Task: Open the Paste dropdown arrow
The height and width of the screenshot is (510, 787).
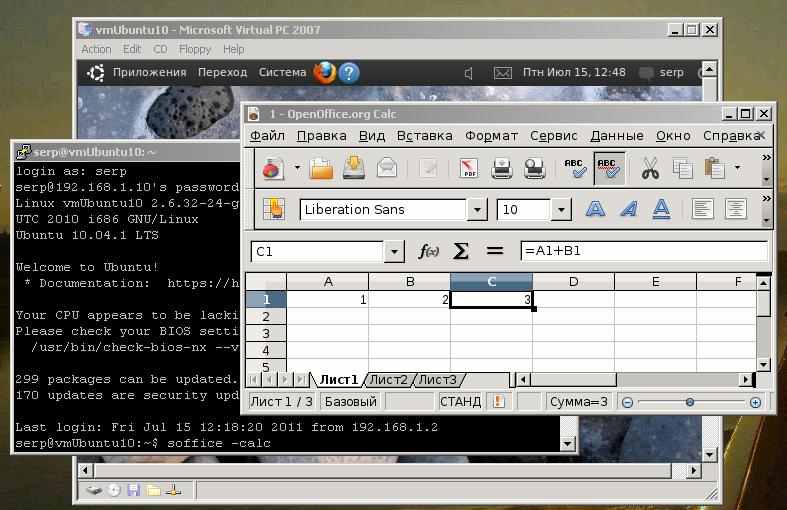Action: [737, 168]
